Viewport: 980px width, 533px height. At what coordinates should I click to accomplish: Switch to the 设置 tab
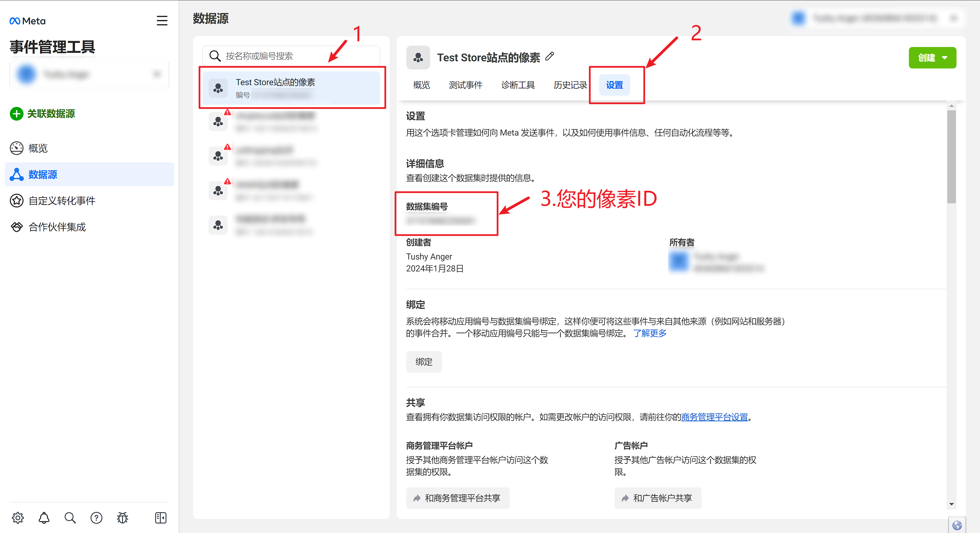pos(615,85)
